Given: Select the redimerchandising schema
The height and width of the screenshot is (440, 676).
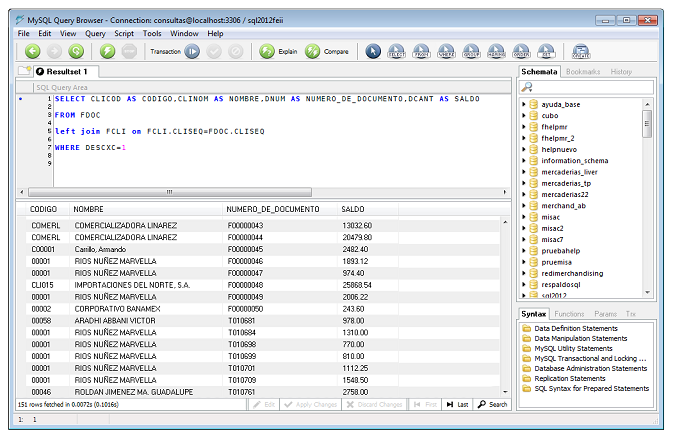Looking at the screenshot, I should point(572,273).
